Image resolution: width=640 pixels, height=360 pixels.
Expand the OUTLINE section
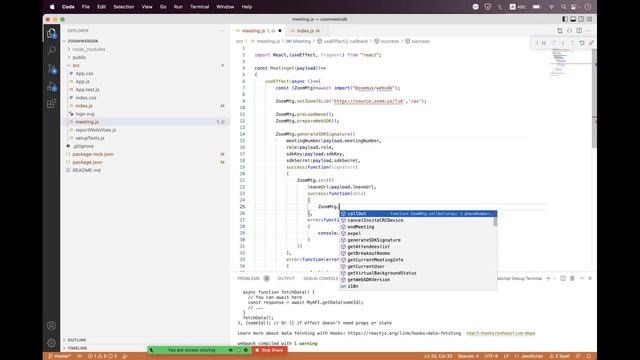click(x=77, y=340)
